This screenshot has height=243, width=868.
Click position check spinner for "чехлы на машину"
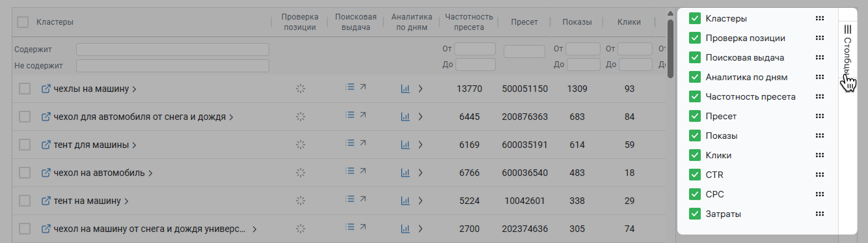[301, 89]
